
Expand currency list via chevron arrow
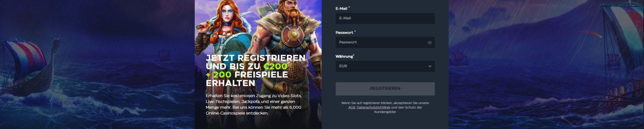(x=430, y=66)
